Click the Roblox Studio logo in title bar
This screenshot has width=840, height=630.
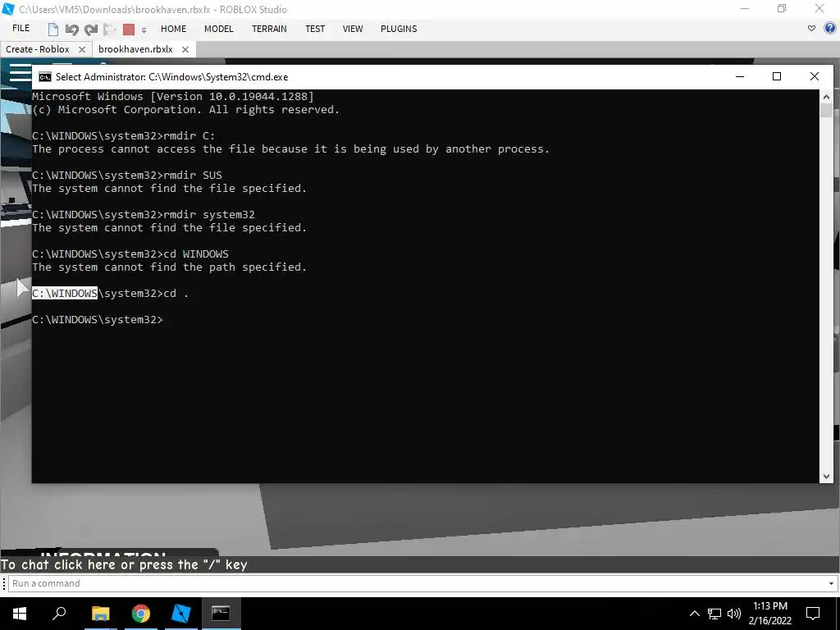pos(8,9)
